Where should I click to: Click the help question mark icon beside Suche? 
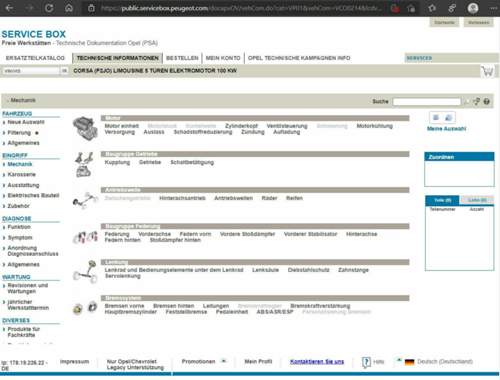click(487, 101)
